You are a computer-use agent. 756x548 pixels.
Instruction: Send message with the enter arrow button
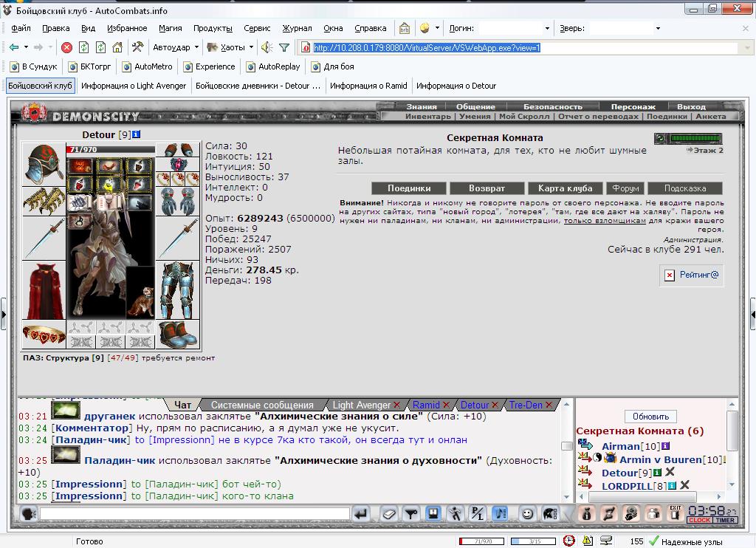tap(361, 514)
